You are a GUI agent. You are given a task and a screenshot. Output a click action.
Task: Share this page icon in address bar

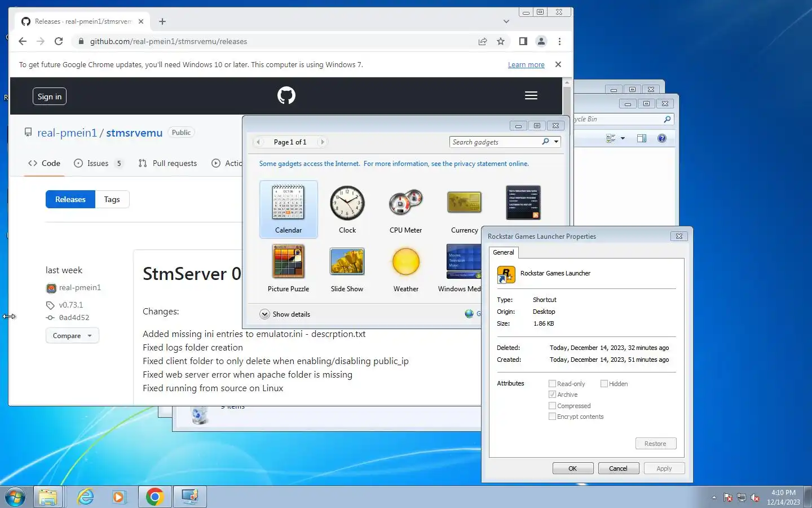point(483,41)
